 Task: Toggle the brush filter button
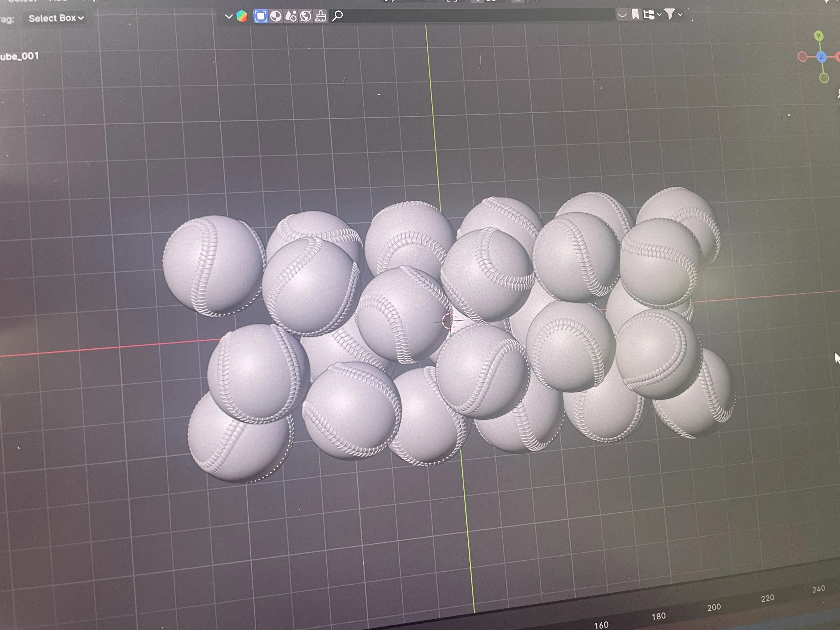click(x=321, y=16)
